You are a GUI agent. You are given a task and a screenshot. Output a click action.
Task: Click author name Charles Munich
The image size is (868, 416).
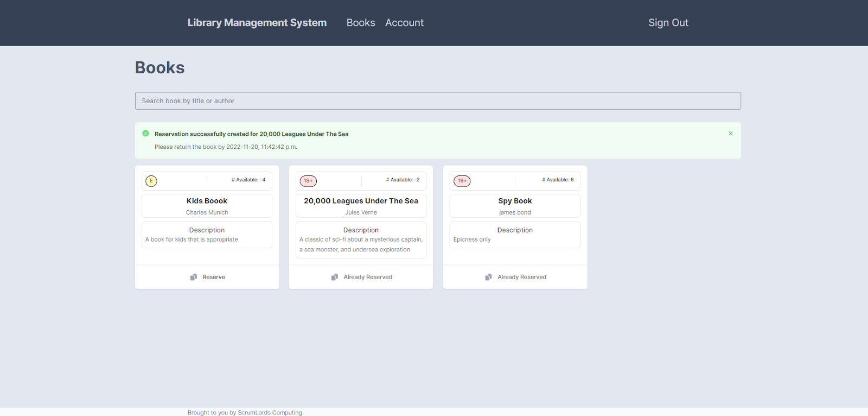point(207,212)
